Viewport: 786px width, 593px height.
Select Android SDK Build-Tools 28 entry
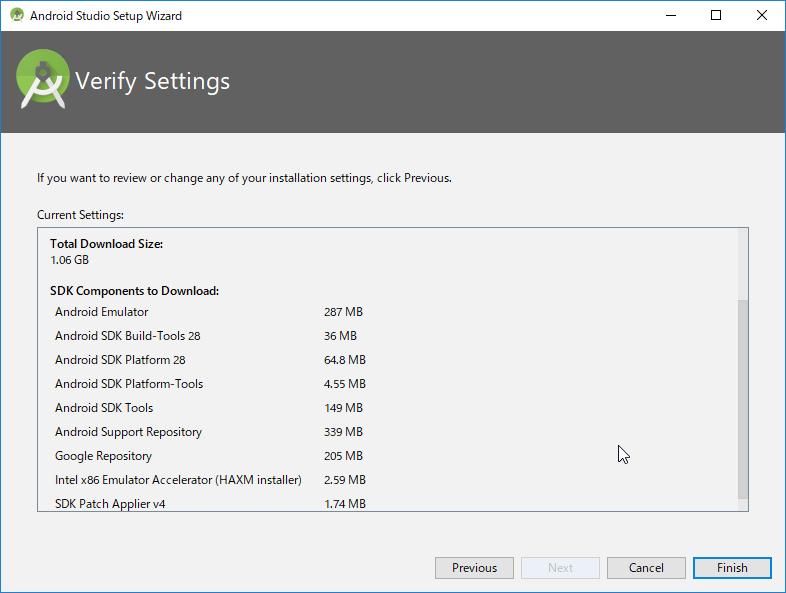click(x=128, y=336)
